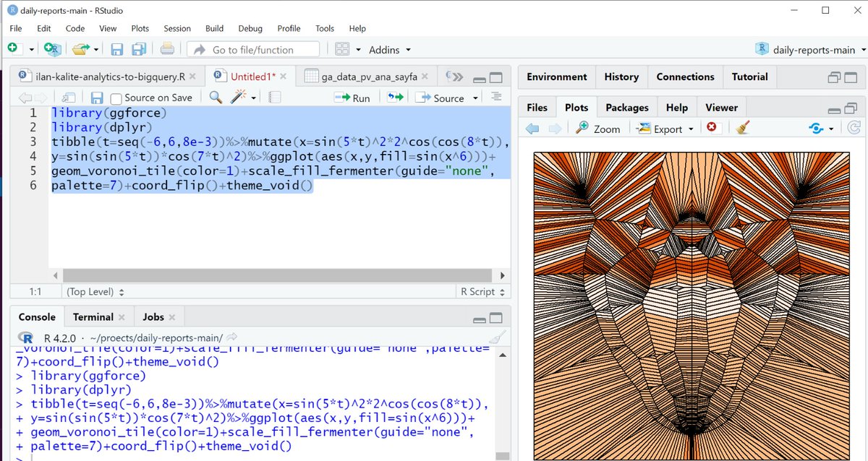Screen dimensions: 868x461
Task: Click the Create Project icon
Action: tap(52, 48)
